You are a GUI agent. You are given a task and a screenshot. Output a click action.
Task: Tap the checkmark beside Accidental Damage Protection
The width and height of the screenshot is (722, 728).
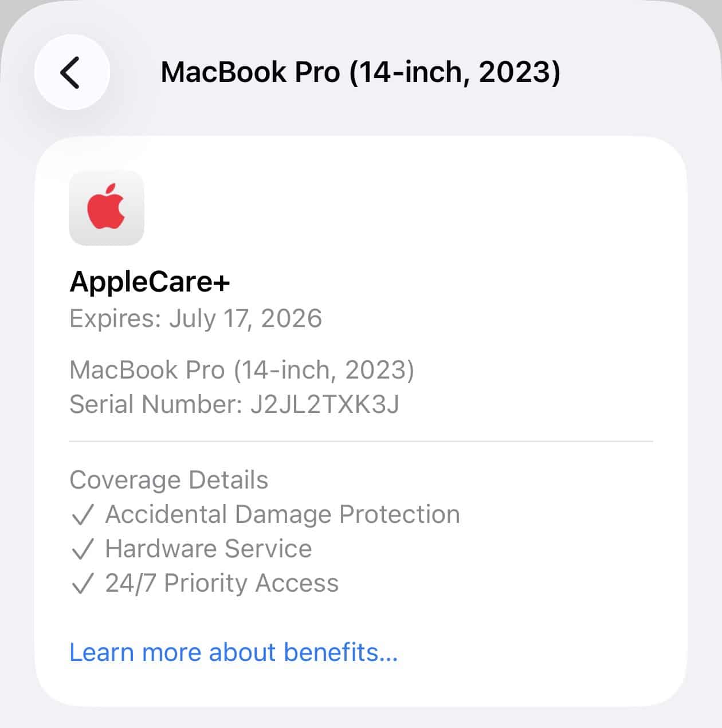[82, 515]
